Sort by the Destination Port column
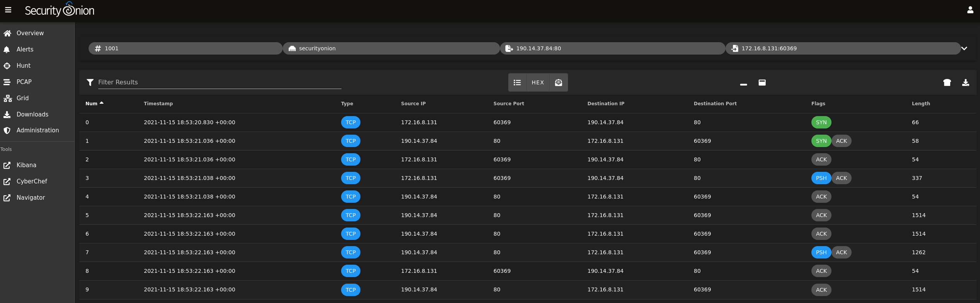The width and height of the screenshot is (980, 303). click(x=715, y=104)
